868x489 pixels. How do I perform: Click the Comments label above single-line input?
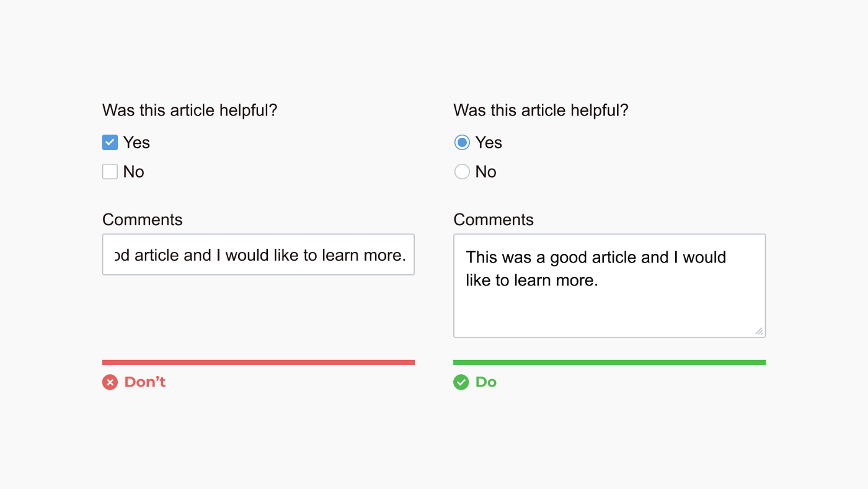pos(143,220)
